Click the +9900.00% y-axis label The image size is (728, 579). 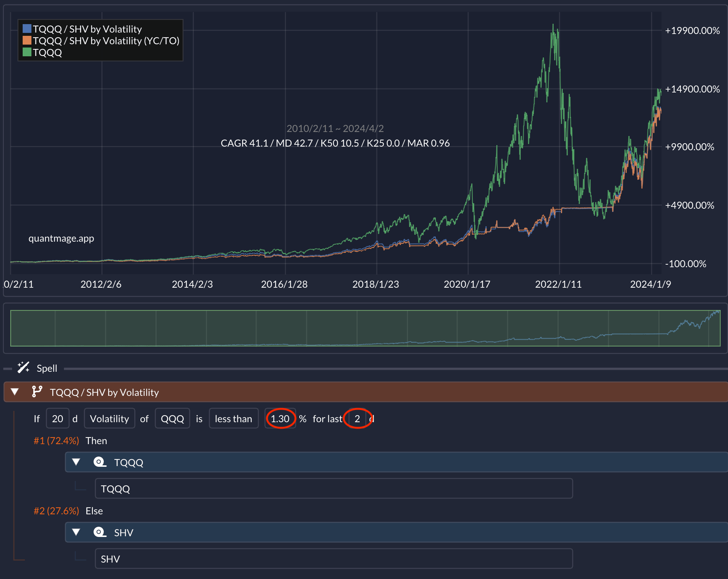689,147
